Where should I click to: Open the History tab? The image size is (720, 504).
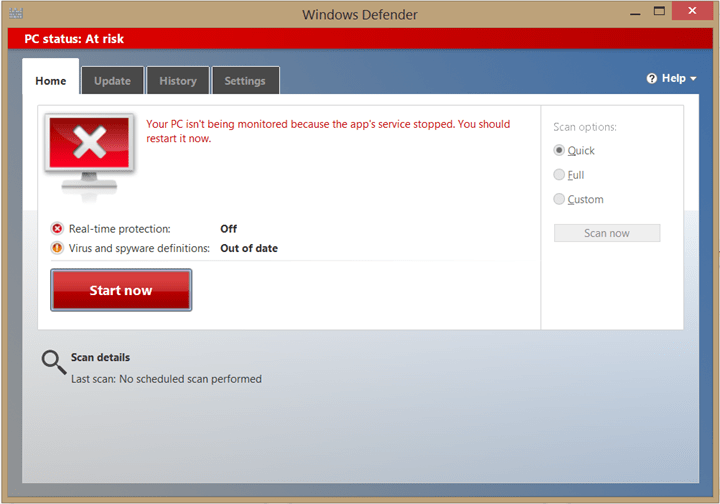[x=178, y=81]
